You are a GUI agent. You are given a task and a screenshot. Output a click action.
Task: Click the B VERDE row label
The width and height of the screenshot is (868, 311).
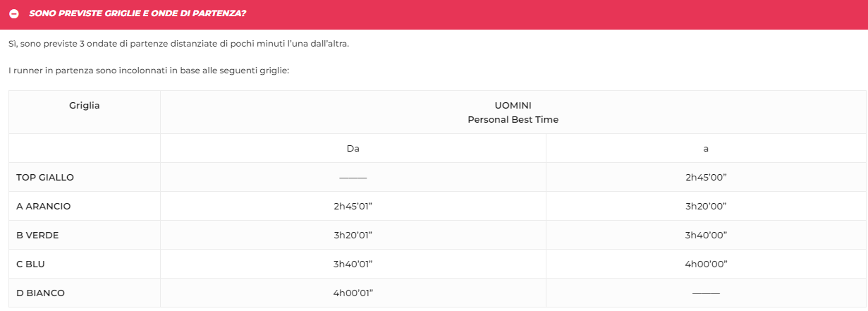[37, 235]
